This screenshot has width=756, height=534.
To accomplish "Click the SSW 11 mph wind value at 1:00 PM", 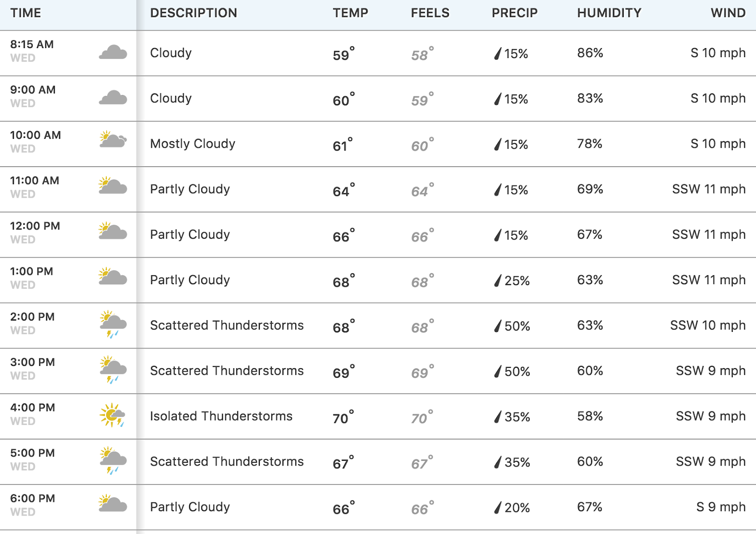I will (709, 280).
